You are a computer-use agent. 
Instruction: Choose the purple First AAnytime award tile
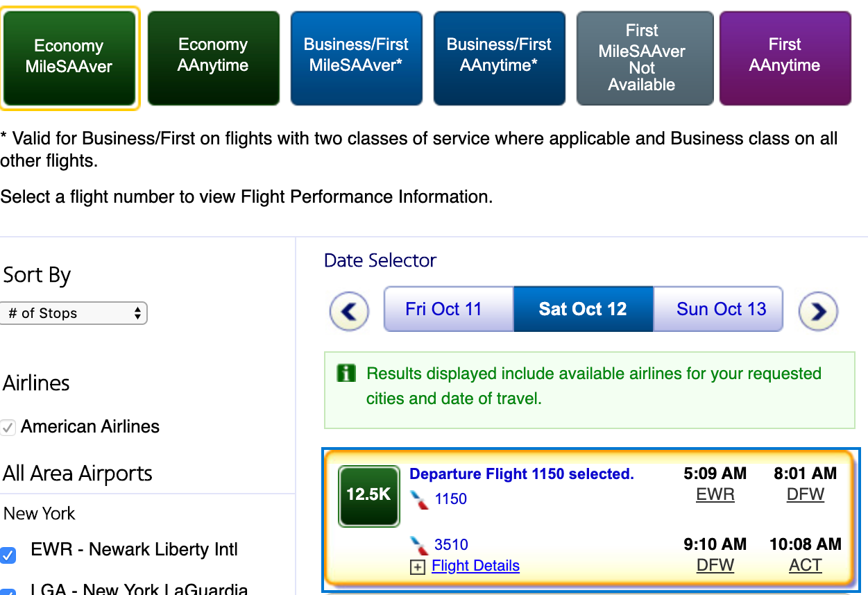click(785, 56)
